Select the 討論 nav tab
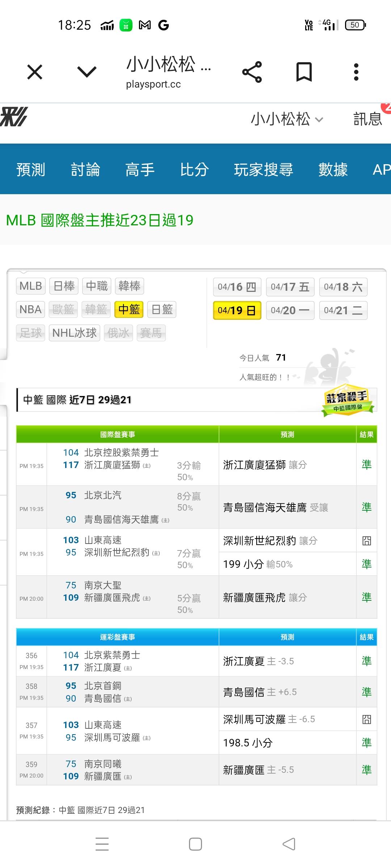This screenshot has width=391, height=868. point(85,169)
